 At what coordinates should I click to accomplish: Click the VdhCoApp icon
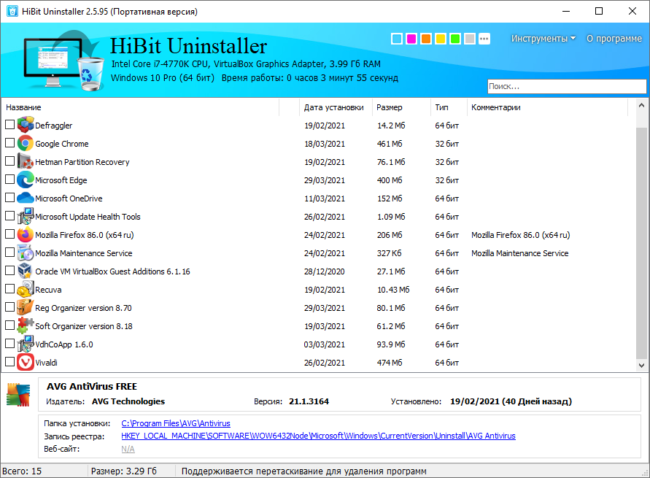25,344
